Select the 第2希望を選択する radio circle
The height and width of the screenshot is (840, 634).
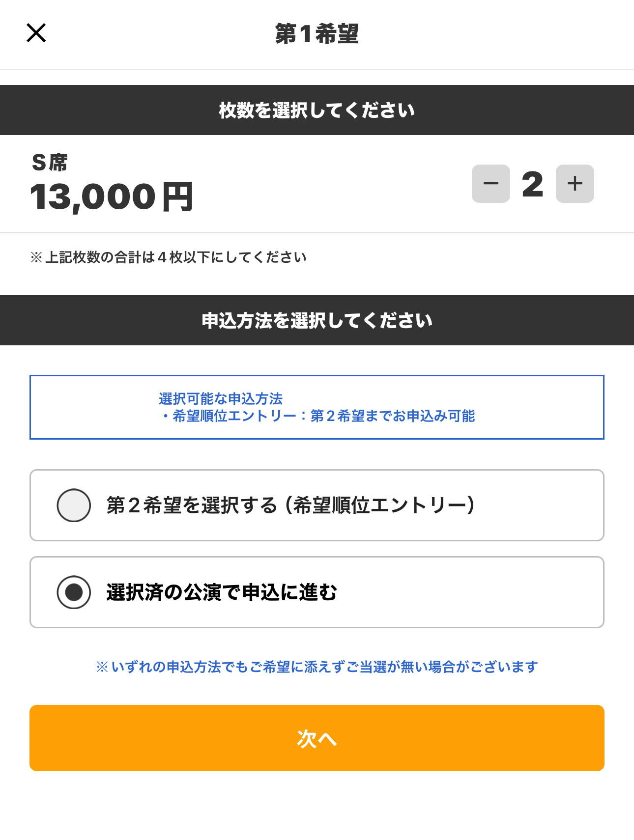[74, 505]
